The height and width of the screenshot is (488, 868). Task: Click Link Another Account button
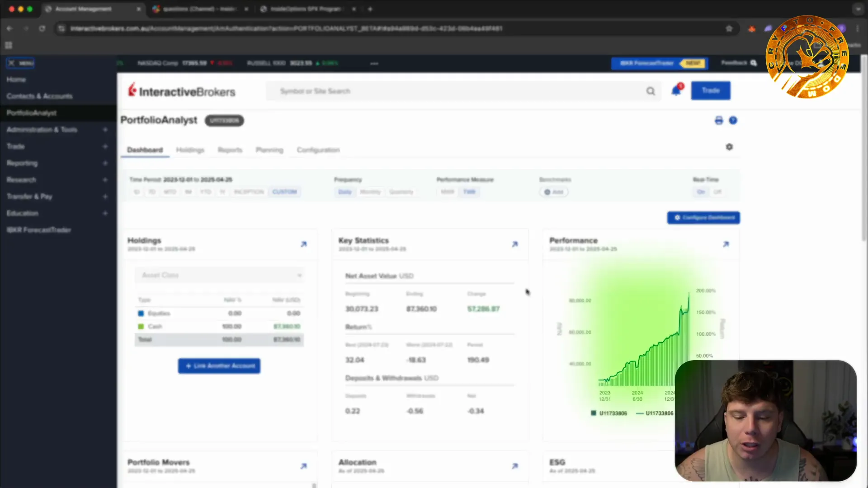pyautogui.click(x=219, y=366)
